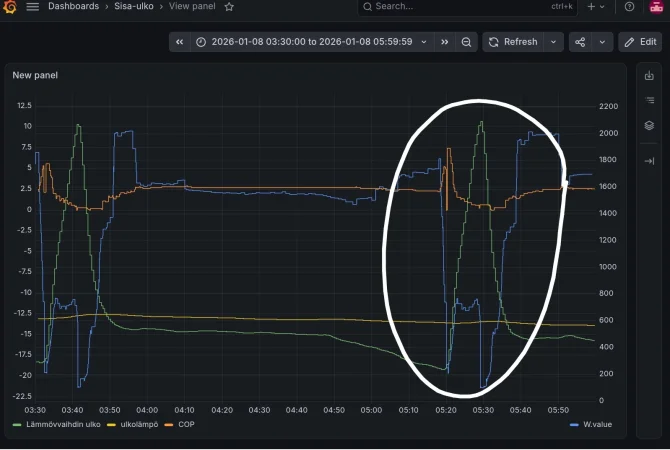Open the time range picker
670x450 pixels.
(312, 42)
